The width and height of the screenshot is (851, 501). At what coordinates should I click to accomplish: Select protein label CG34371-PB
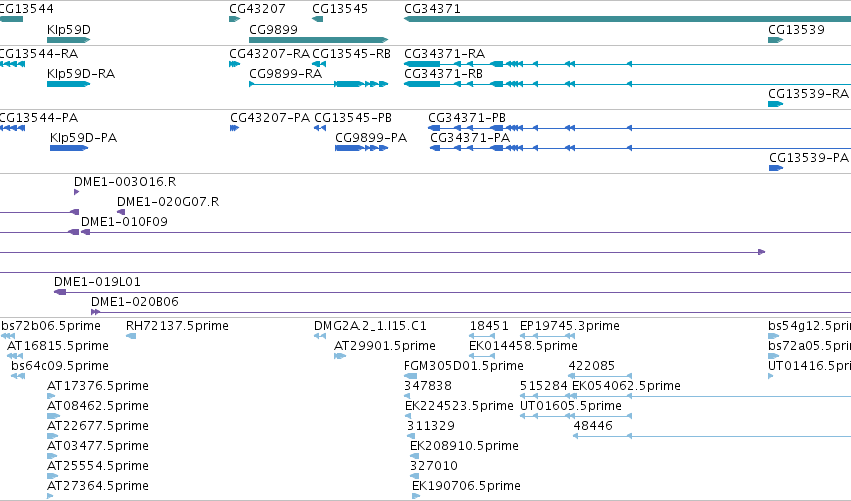467,118
